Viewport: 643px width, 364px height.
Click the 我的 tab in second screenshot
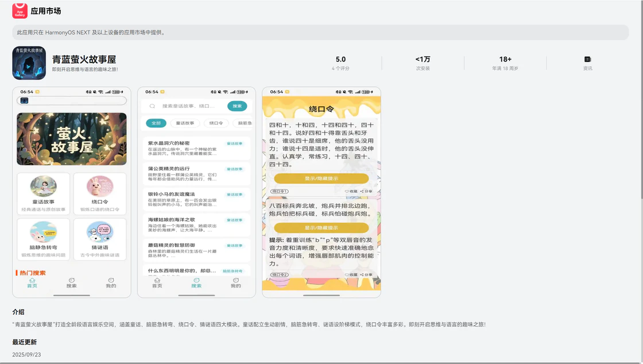coord(236,283)
